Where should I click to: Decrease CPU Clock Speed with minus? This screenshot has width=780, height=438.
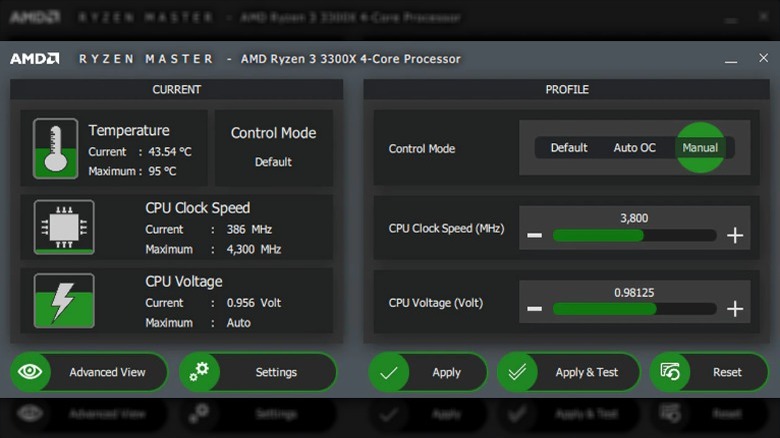[534, 235]
